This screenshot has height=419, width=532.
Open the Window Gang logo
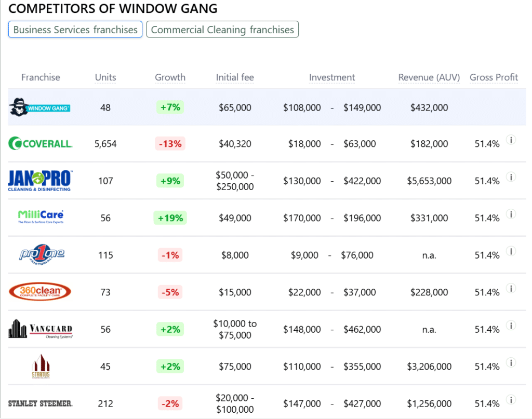point(39,107)
